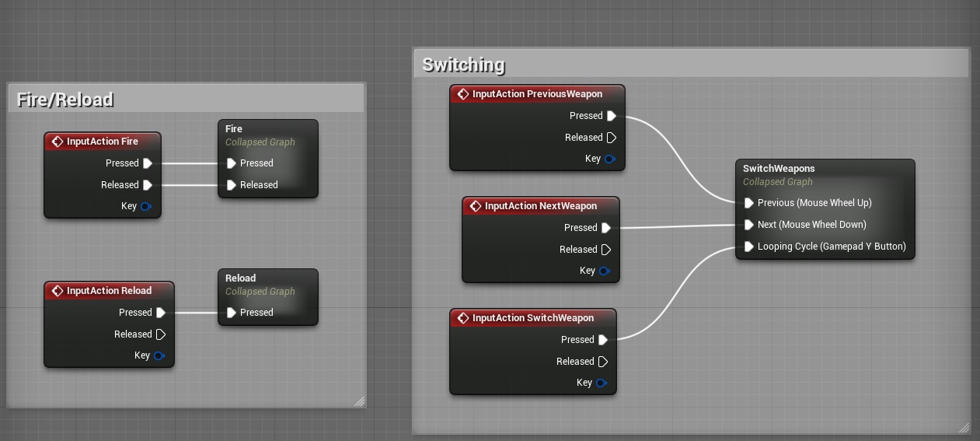
Task: Click the Previous (Mouse Wheel Up) input pin
Action: tap(749, 203)
